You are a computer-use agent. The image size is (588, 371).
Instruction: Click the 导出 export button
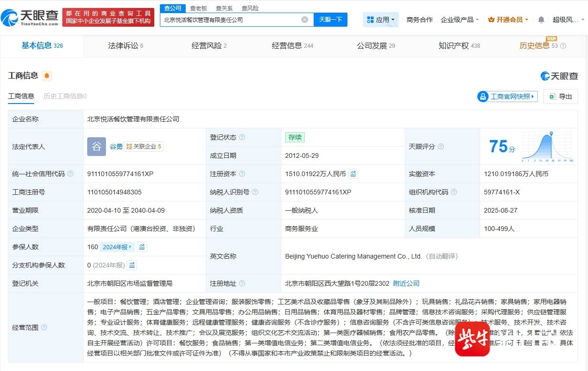[x=561, y=96]
